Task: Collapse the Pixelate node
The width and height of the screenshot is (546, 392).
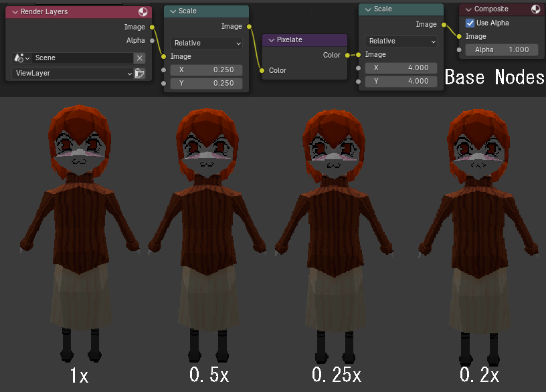Action: [x=271, y=40]
